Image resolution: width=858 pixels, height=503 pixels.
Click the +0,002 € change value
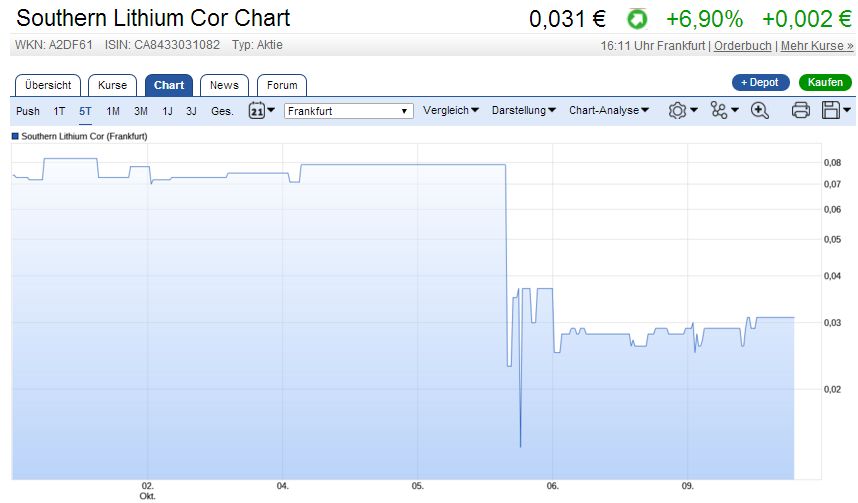pyautogui.click(x=807, y=19)
